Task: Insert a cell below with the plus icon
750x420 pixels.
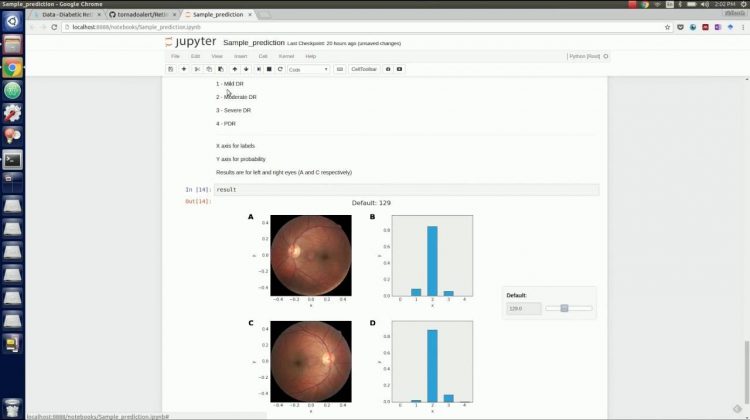Action: [184, 69]
